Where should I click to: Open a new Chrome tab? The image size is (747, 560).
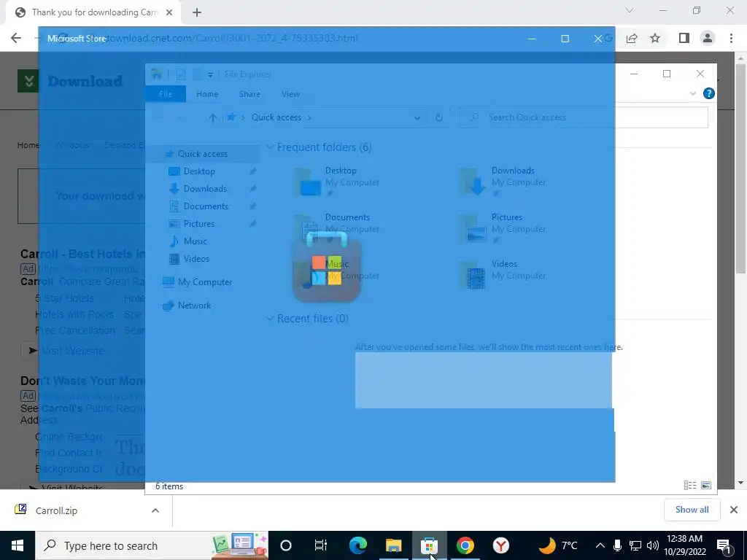tap(197, 12)
